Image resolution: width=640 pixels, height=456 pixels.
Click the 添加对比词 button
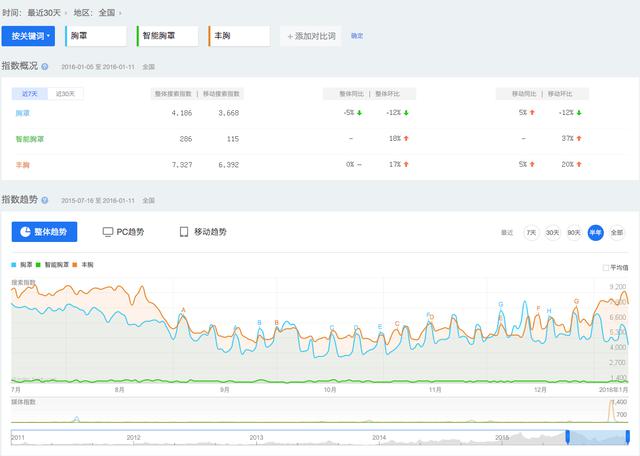[x=311, y=36]
